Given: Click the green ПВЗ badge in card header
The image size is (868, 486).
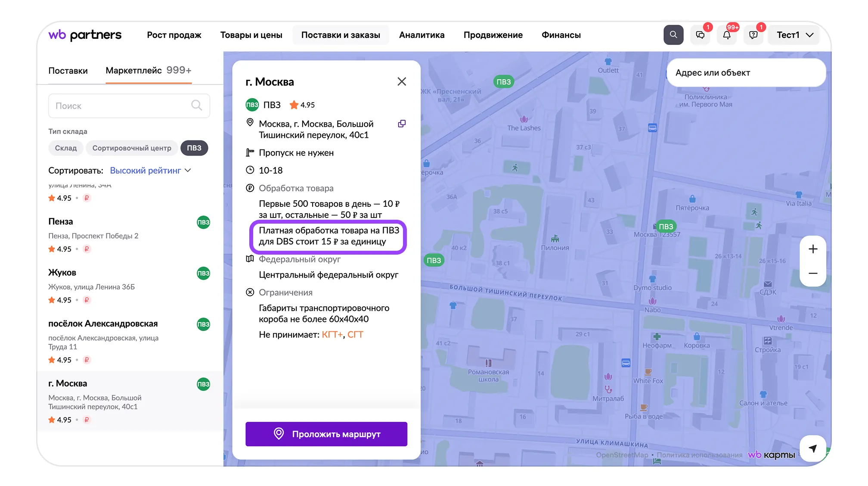Looking at the screenshot, I should coord(252,105).
